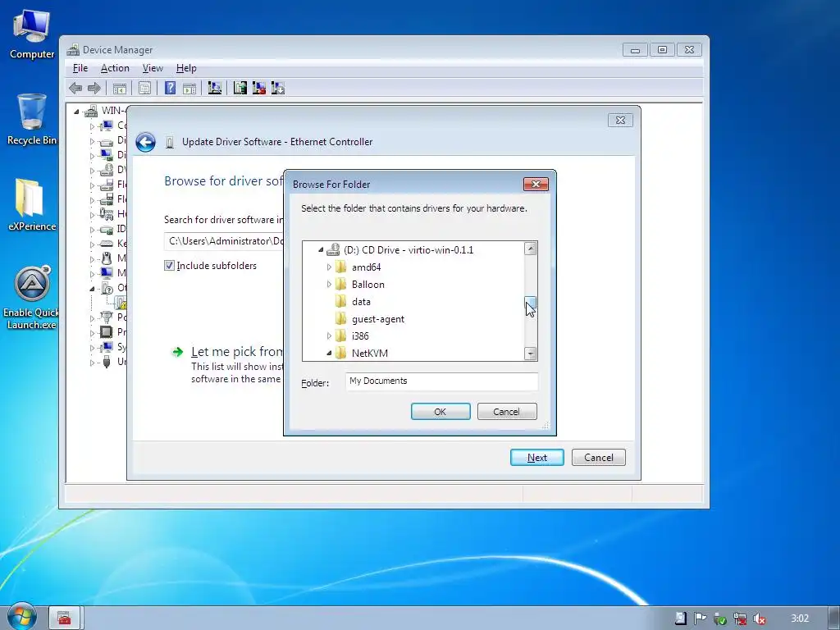This screenshot has height=630, width=840.
Task: Click the Back arrow in Device Manager toolbar
Action: pyautogui.click(x=75, y=88)
